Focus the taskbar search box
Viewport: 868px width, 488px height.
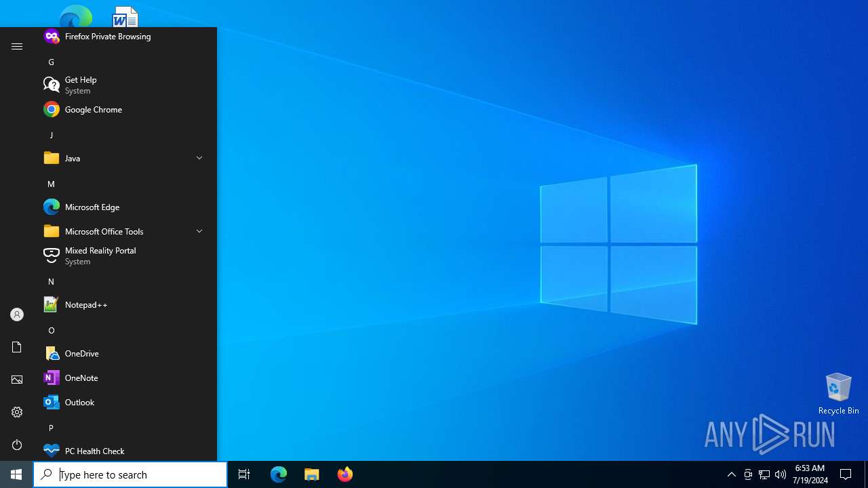point(130,474)
